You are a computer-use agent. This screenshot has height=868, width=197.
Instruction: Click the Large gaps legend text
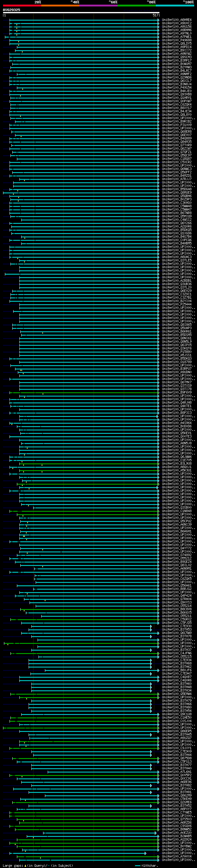tap(38, 866)
